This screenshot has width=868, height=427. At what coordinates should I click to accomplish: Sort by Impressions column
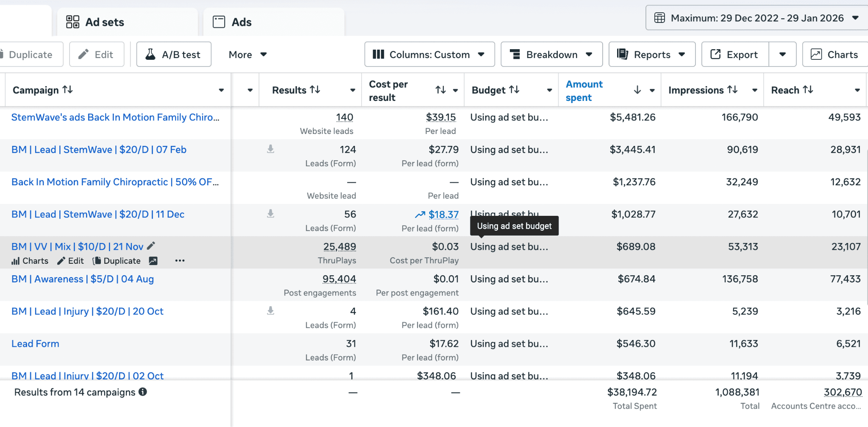tap(733, 89)
